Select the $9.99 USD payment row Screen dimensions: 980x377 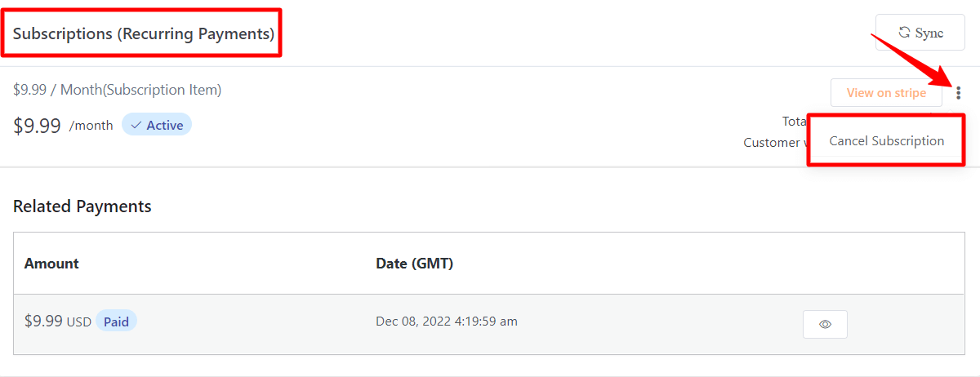click(x=489, y=324)
